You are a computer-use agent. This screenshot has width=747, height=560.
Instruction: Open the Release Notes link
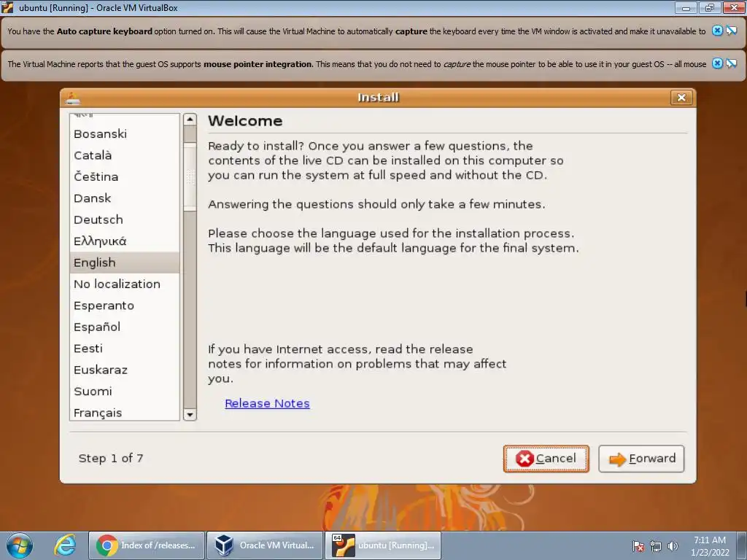click(x=267, y=403)
